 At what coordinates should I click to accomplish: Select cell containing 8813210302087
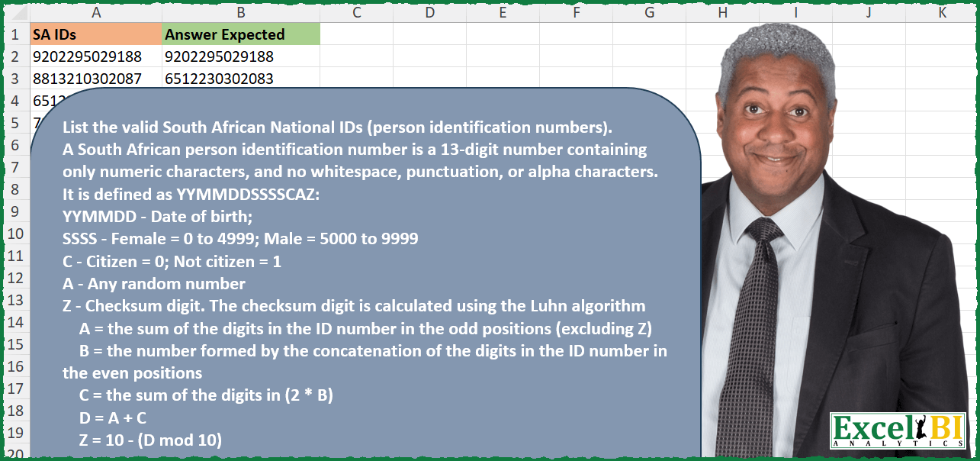pyautogui.click(x=96, y=77)
